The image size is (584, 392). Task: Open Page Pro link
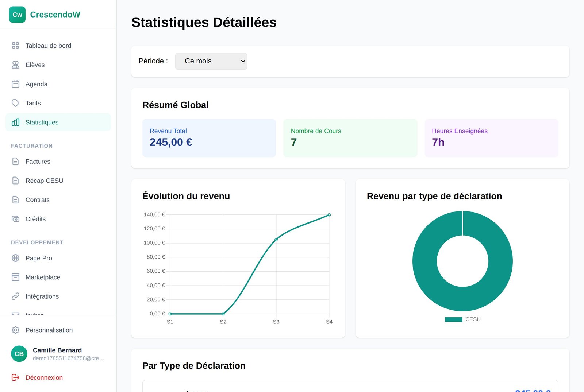click(58, 258)
